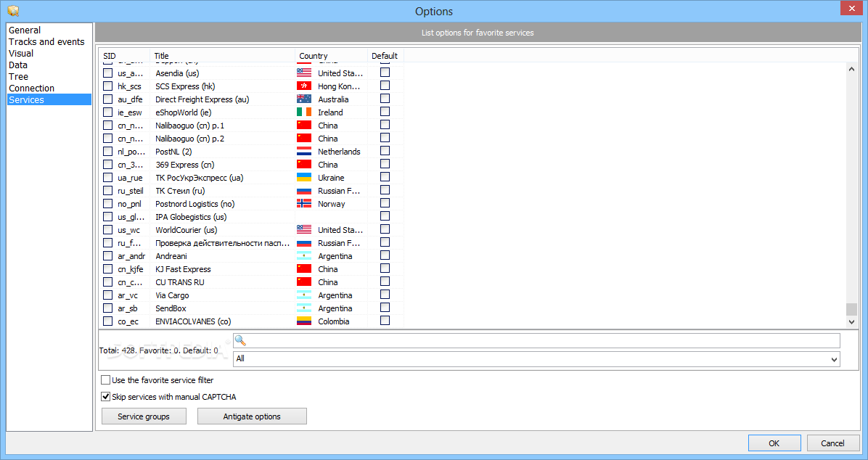The image size is (868, 460).
Task: Open Tracks and events settings
Action: point(46,41)
